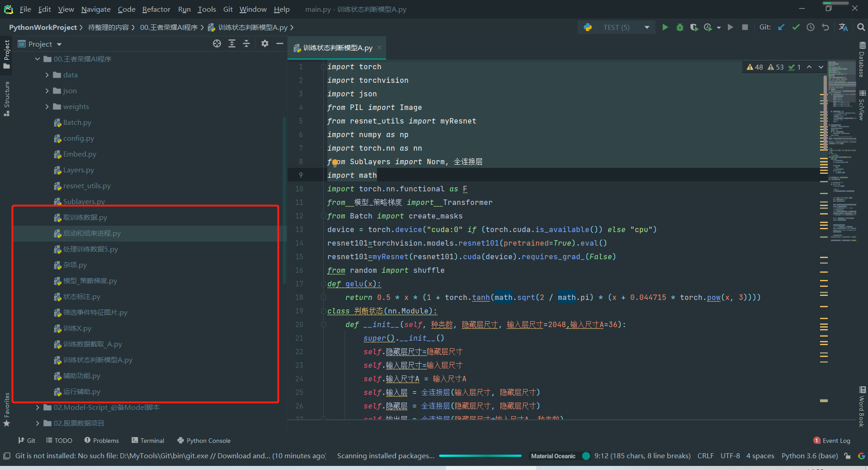Toggle tool window bars at bottom-left corner

(x=6, y=456)
